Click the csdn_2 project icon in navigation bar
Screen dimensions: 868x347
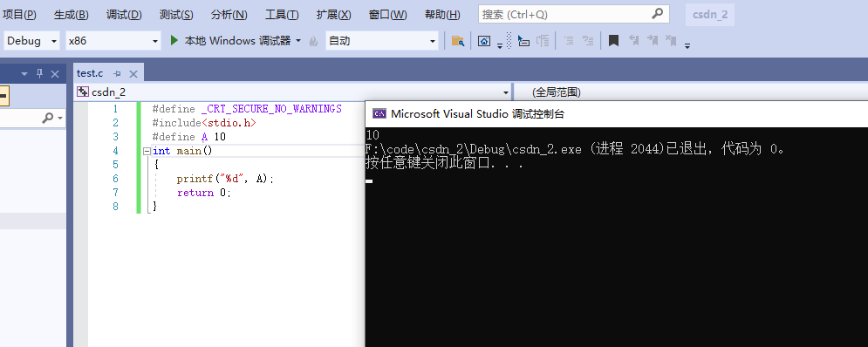(x=83, y=92)
